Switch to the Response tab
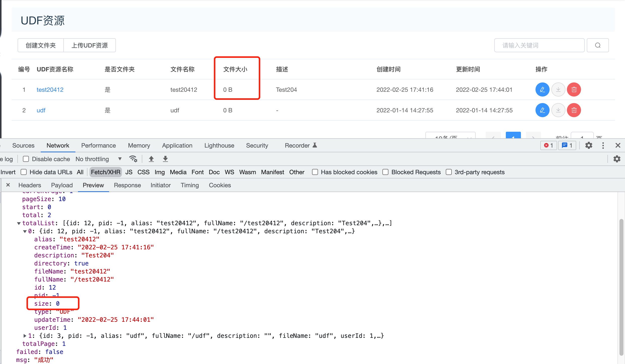This screenshot has width=625, height=364. pyautogui.click(x=127, y=185)
